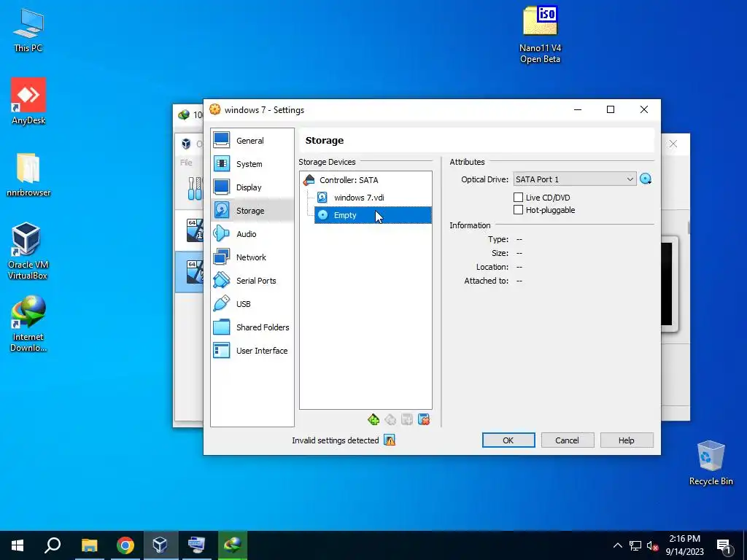Open File Explorer from taskbar
Image resolution: width=747 pixels, height=560 pixels.
pos(90,545)
